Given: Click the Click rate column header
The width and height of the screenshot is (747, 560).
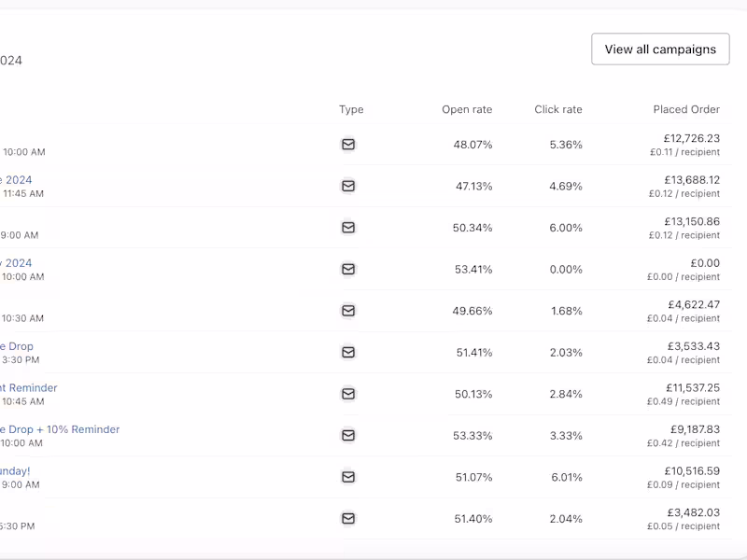Looking at the screenshot, I should click(x=558, y=109).
